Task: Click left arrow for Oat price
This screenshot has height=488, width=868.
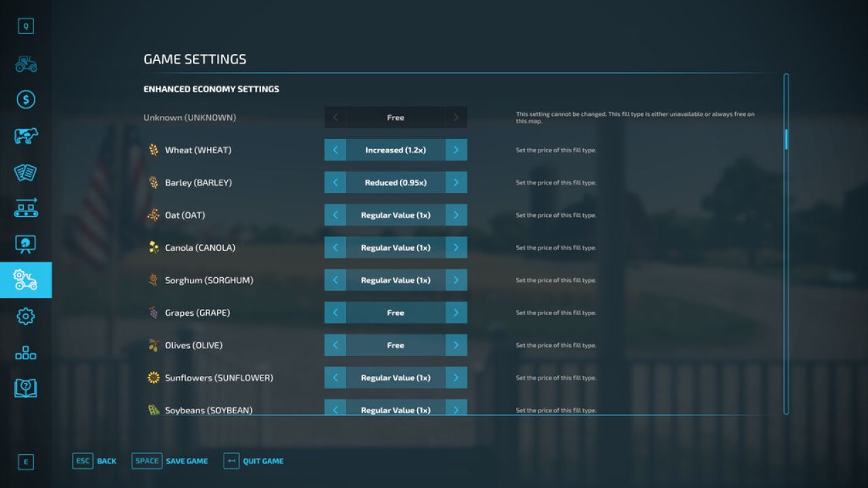Action: click(335, 215)
